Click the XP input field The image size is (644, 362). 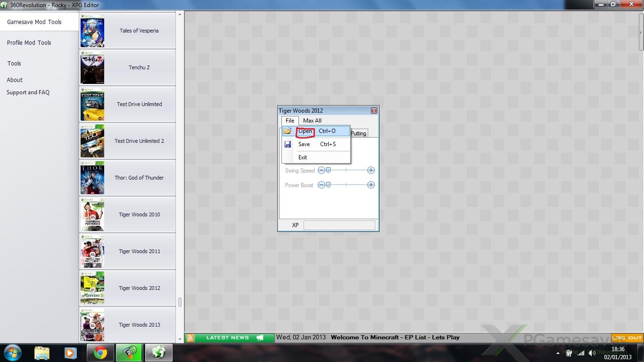pyautogui.click(x=339, y=225)
